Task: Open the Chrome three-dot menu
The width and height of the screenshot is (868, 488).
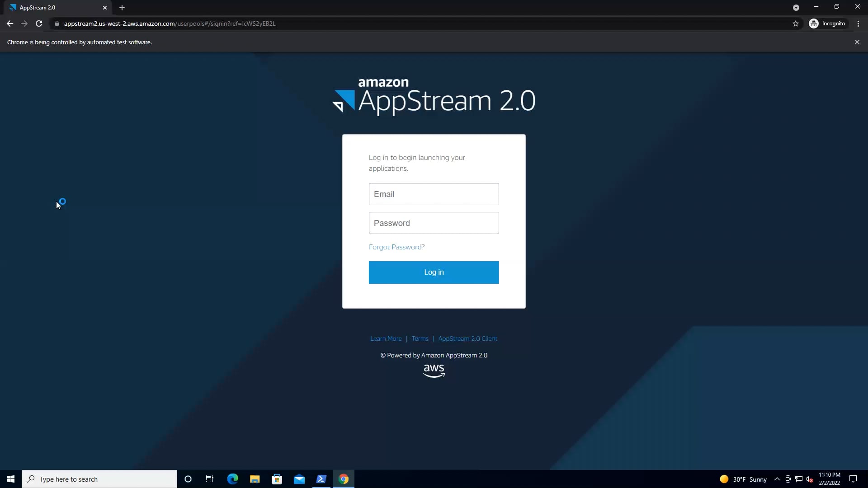Action: point(858,23)
